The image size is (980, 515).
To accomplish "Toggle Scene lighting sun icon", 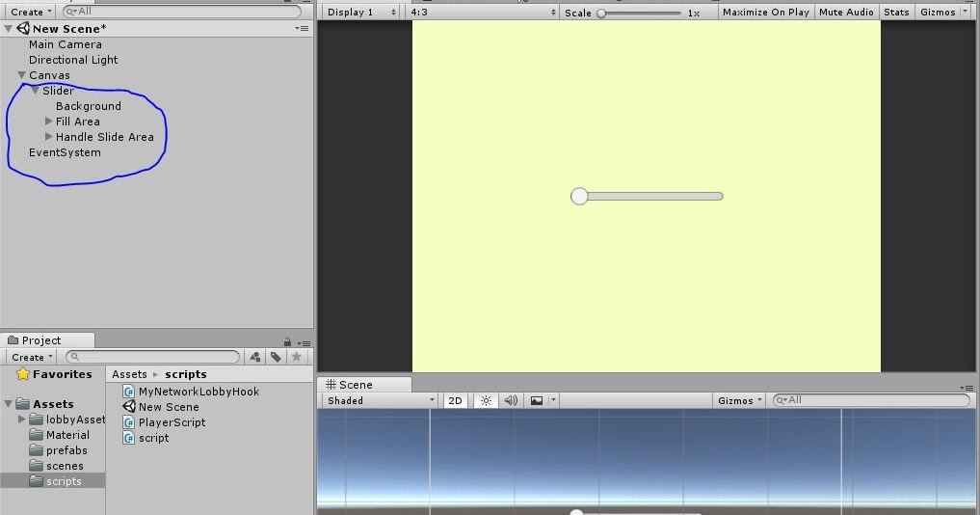I will (x=486, y=400).
